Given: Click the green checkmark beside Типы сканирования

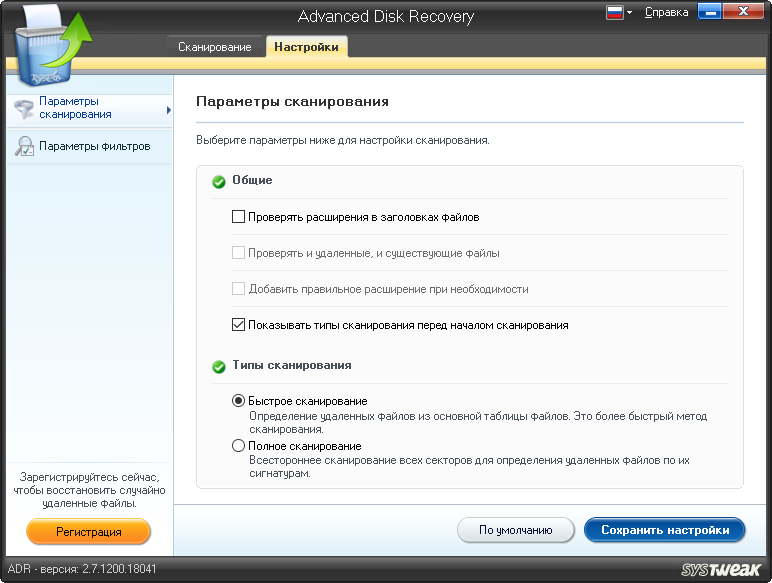Looking at the screenshot, I should point(219,367).
